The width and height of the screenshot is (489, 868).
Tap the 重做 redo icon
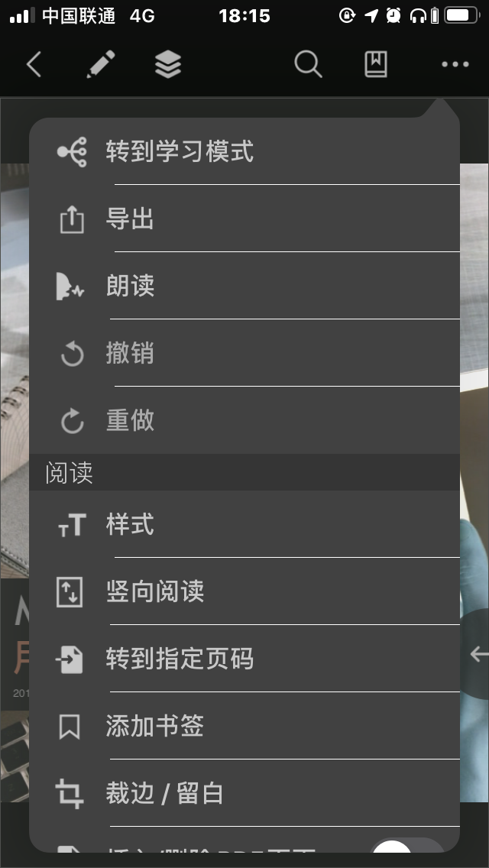coord(72,421)
